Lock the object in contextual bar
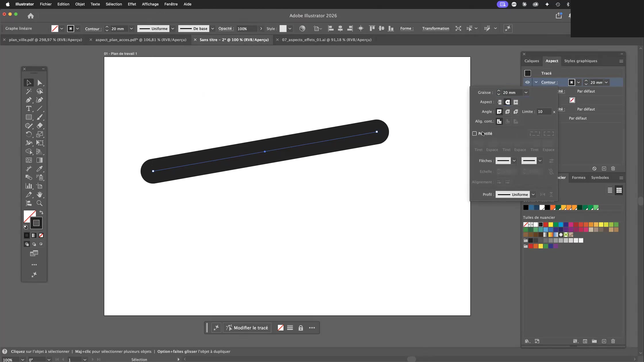 tap(301, 328)
